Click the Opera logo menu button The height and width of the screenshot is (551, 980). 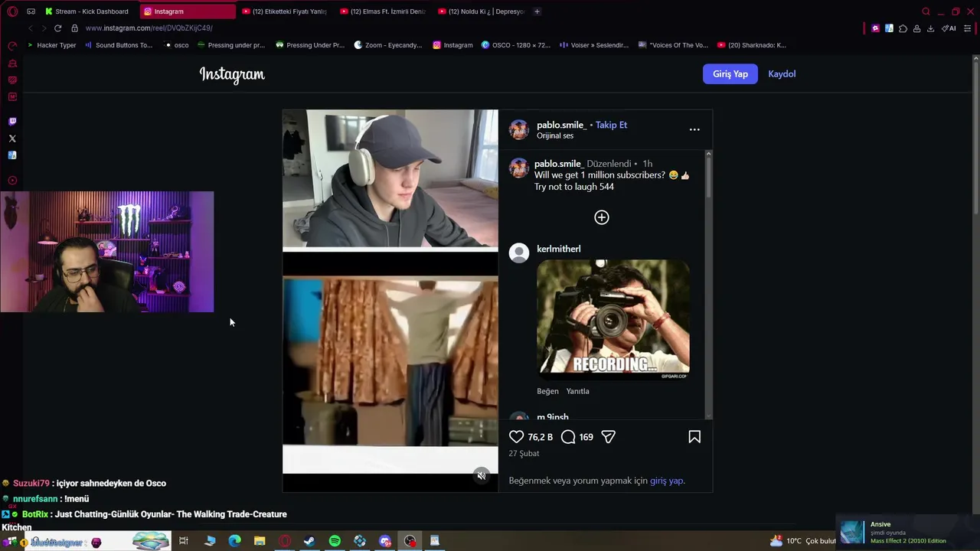pos(12,11)
